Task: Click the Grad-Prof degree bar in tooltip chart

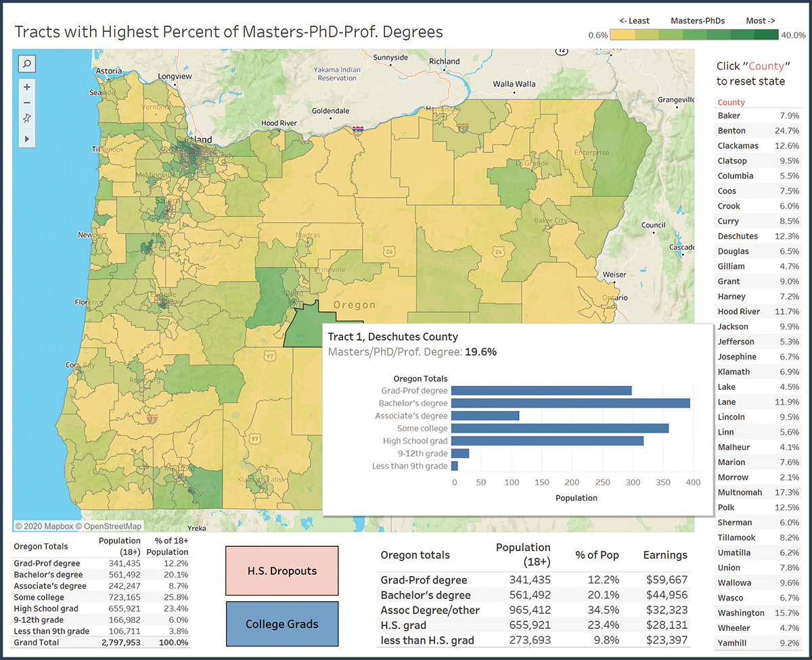Action: 541,391
